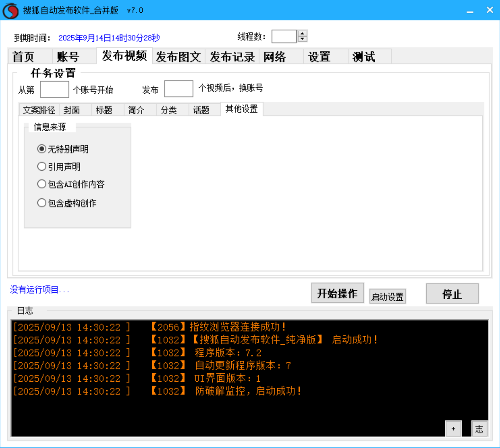Switch to the 网络 tab
Viewport: 500px width, 448px height.
click(274, 56)
